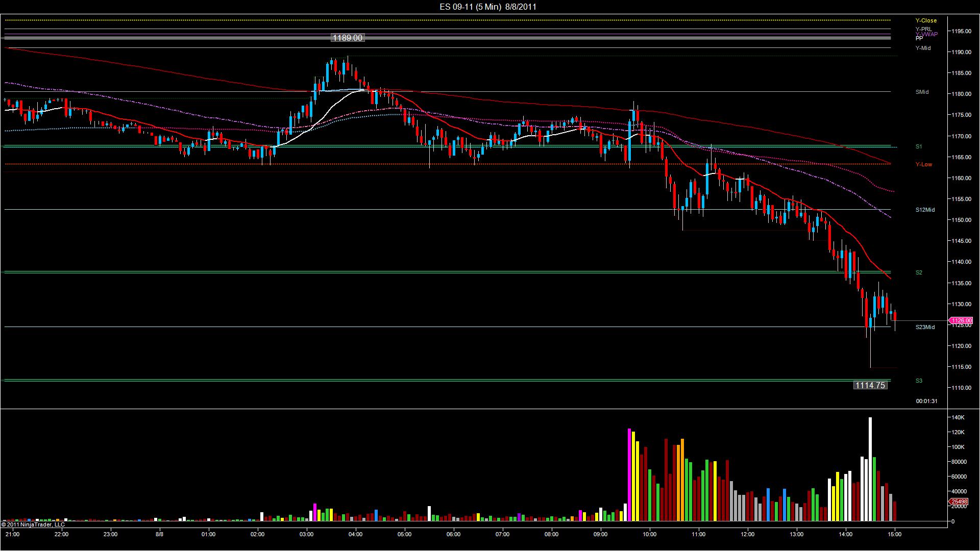Select the SMid level label
Viewport: 980px width, 551px height.
pos(922,92)
